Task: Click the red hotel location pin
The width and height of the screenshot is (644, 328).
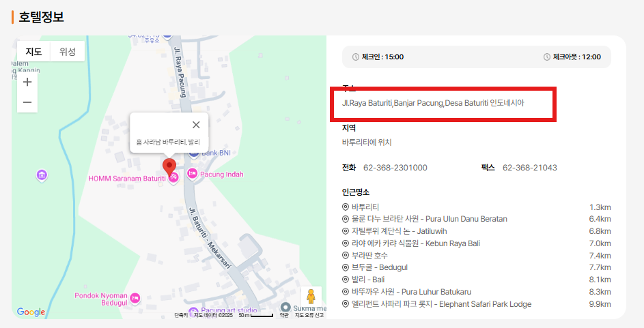Action: tap(169, 166)
